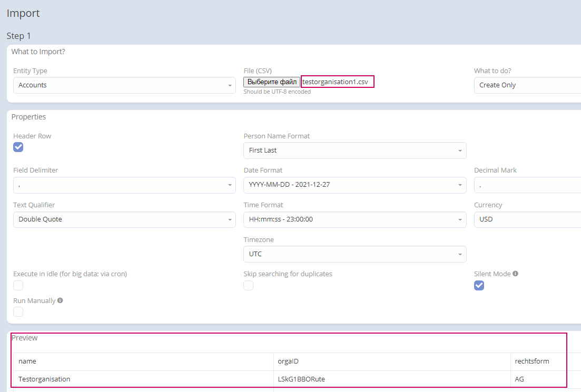581x392 pixels.
Task: Disable the Silent Mode checkbox
Action: [x=479, y=285]
